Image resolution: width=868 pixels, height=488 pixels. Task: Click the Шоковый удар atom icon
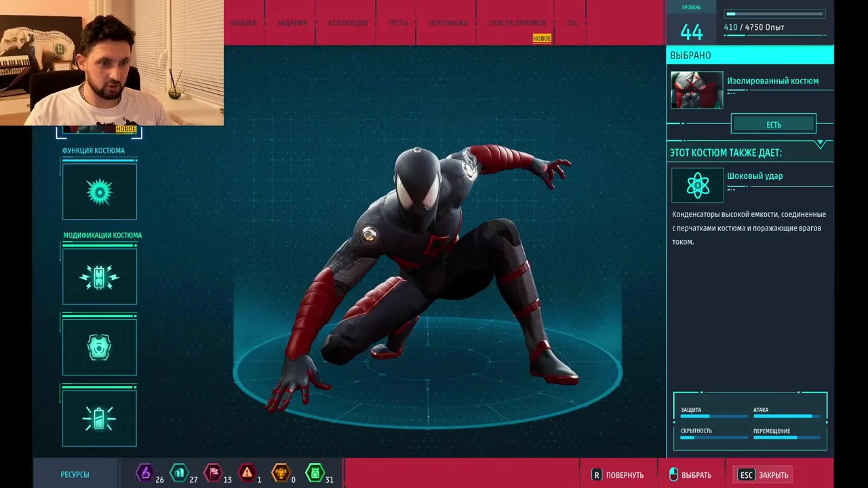click(698, 185)
